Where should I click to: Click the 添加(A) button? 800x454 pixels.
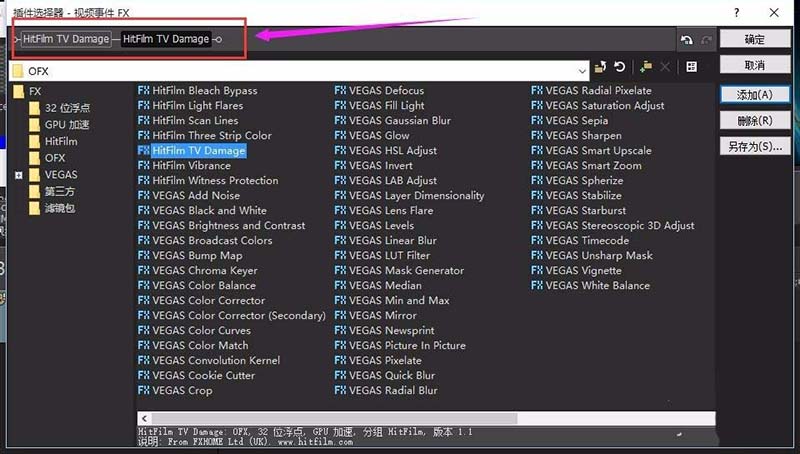tap(754, 94)
